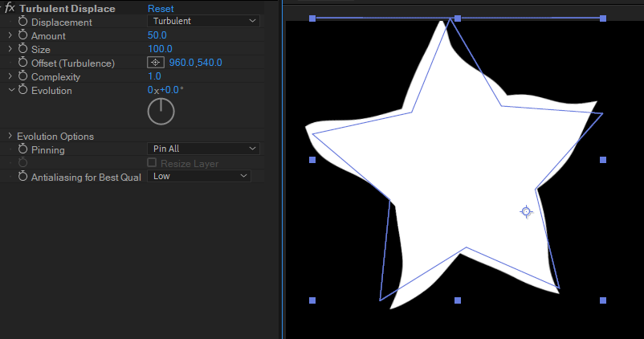
Task: Click the Offset point picker crosshair button
Action: [x=156, y=63]
